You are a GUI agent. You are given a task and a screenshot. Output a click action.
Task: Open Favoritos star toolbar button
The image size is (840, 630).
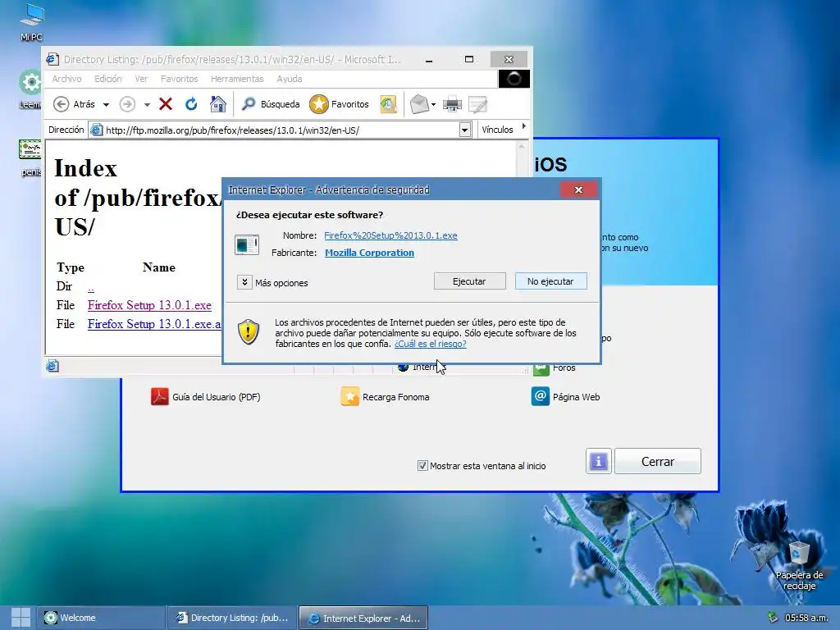point(339,104)
